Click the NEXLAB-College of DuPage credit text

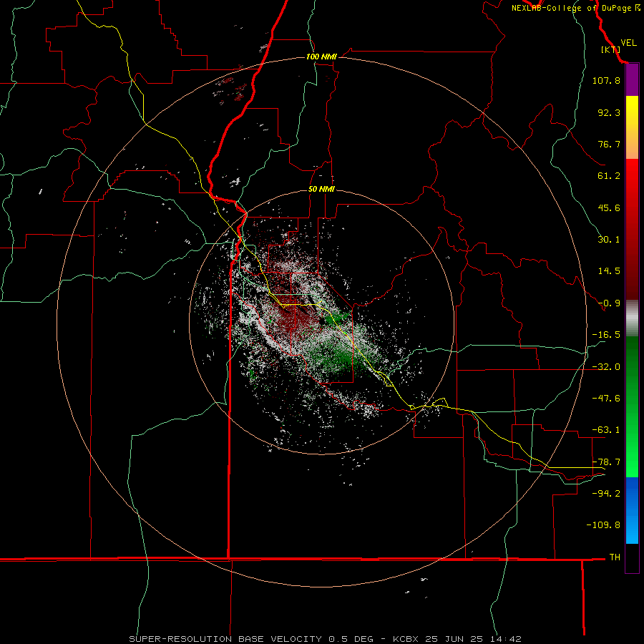pyautogui.click(x=576, y=8)
